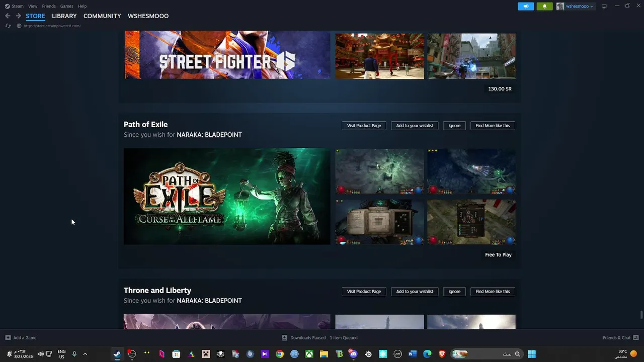644x362 pixels.
Task: Open Brave browser from the taskbar
Action: 442,354
